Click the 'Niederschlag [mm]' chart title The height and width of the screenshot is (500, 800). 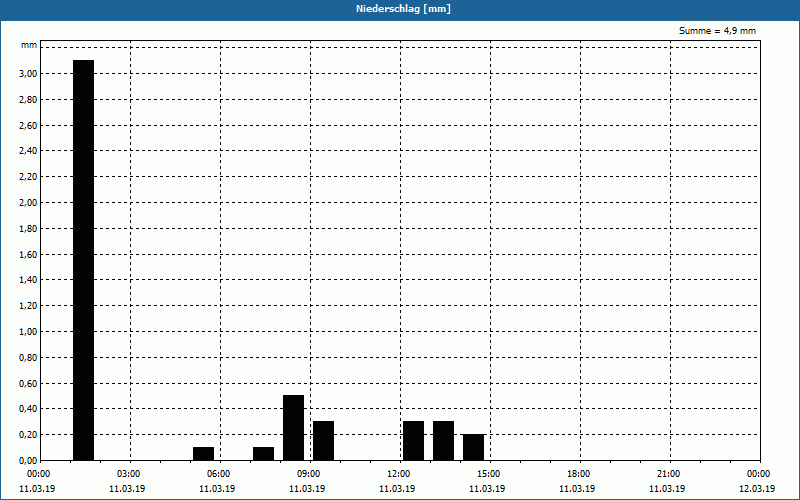pyautogui.click(x=403, y=9)
